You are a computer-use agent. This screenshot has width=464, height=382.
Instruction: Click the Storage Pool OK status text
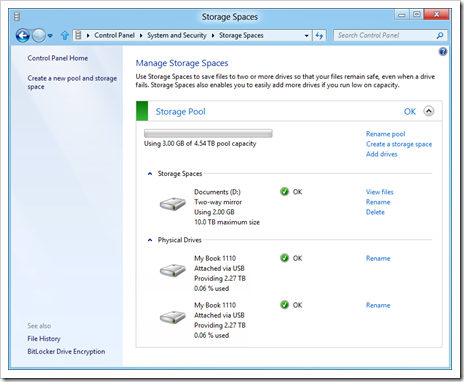410,111
